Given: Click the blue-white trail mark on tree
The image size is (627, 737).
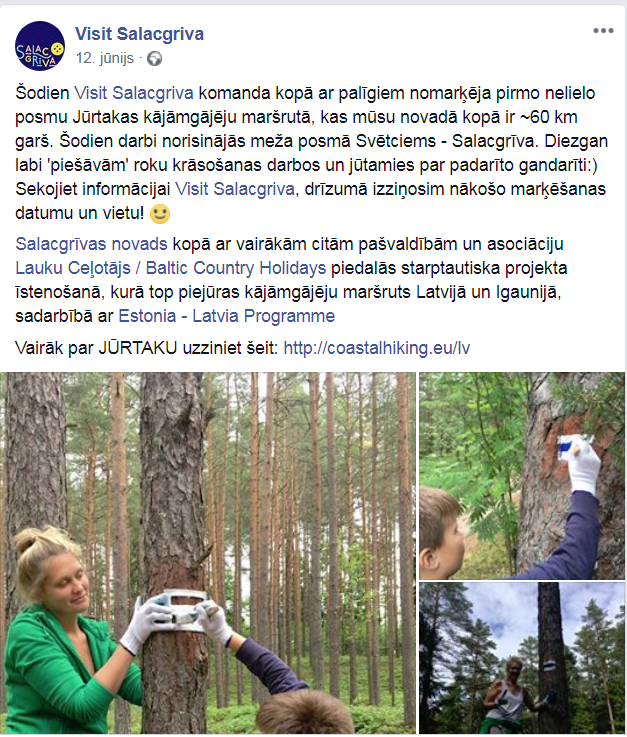Looking at the screenshot, I should tap(549, 666).
